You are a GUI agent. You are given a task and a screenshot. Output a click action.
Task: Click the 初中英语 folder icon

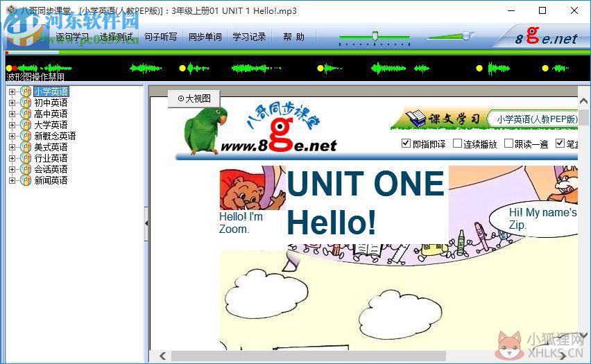point(26,103)
